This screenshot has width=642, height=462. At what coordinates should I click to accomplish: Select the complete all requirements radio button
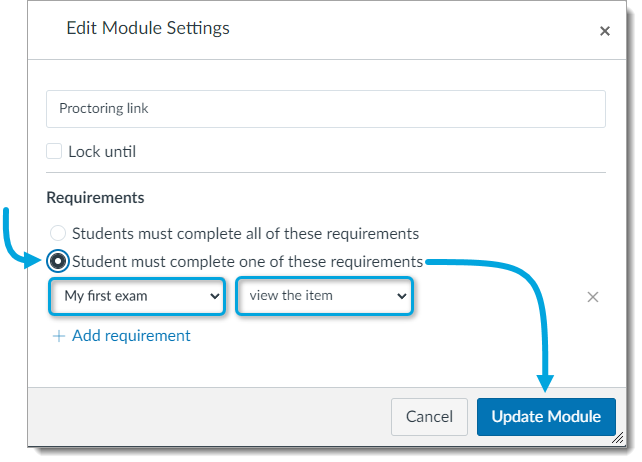click(58, 234)
